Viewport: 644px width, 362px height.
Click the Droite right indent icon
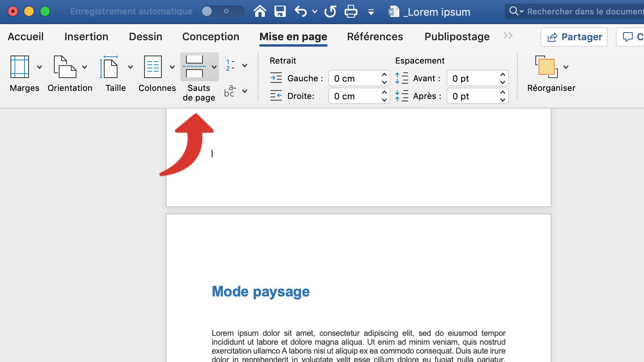coord(276,96)
